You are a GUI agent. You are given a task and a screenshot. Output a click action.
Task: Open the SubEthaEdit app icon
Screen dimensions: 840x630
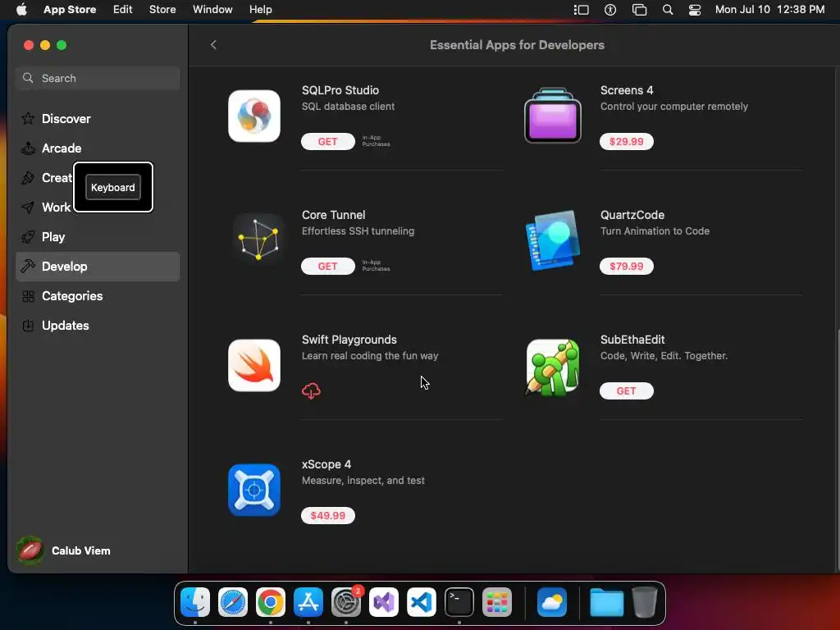click(x=552, y=367)
